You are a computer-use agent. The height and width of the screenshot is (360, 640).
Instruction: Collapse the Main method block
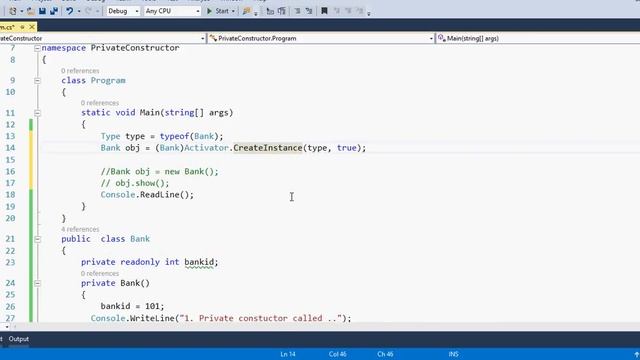pyautogui.click(x=37, y=113)
